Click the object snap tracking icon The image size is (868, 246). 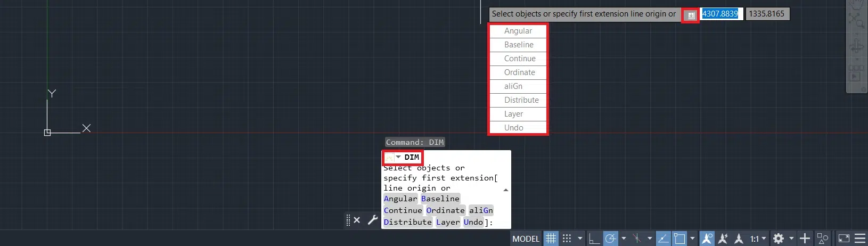(x=663, y=239)
